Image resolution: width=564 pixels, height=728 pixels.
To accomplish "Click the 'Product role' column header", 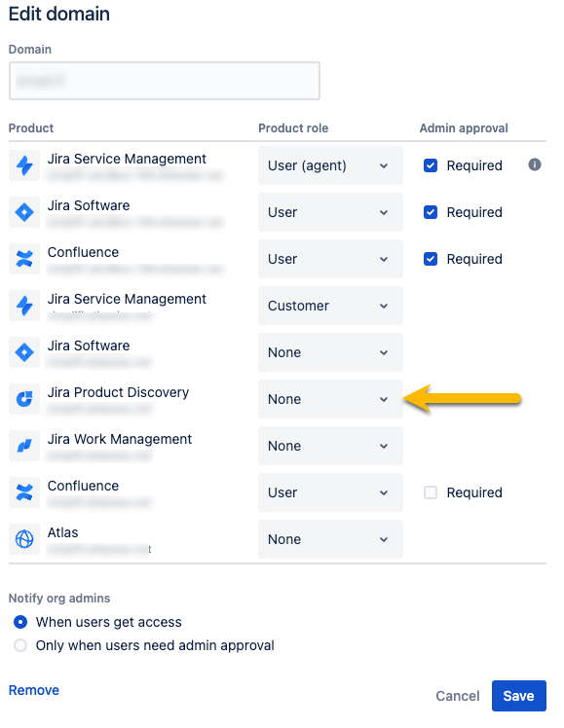I will point(293,128).
